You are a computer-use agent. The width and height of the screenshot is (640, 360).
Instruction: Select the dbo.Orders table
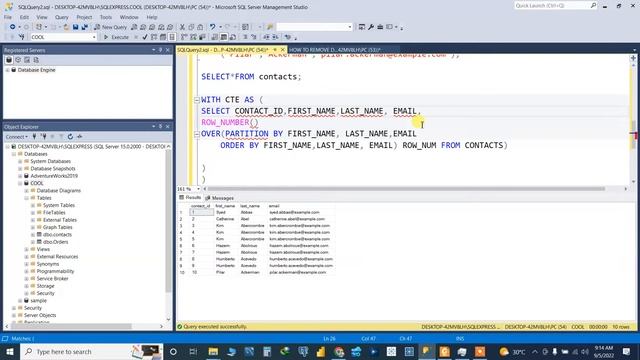pos(56,242)
